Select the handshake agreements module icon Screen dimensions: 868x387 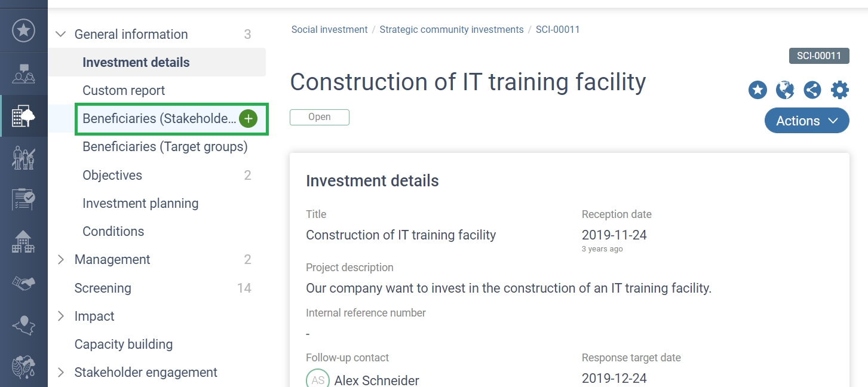pyautogui.click(x=24, y=283)
